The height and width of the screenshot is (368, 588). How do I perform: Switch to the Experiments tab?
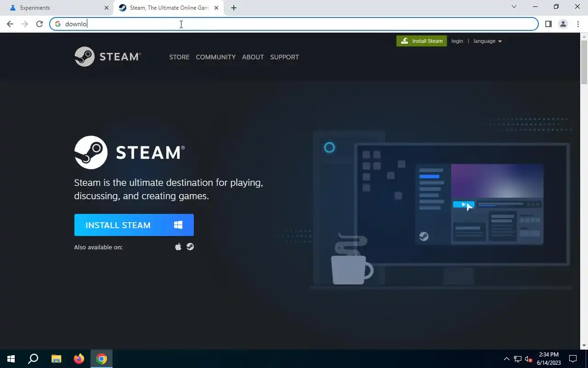(57, 8)
